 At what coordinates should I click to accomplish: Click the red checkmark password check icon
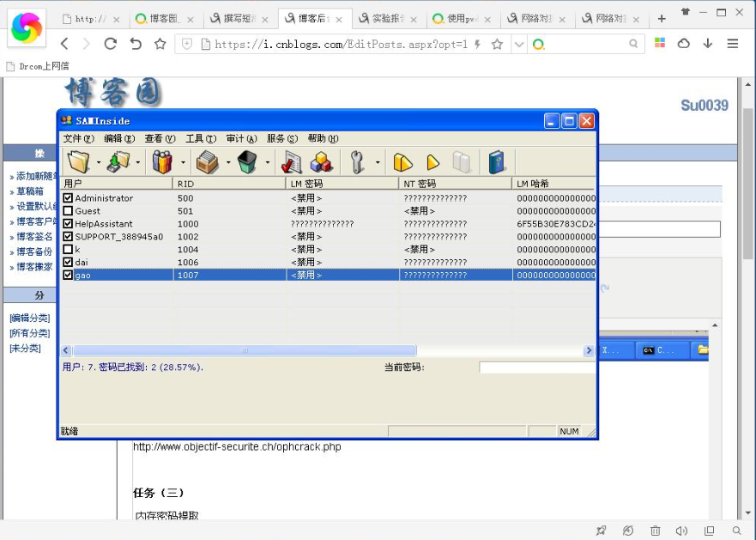291,161
